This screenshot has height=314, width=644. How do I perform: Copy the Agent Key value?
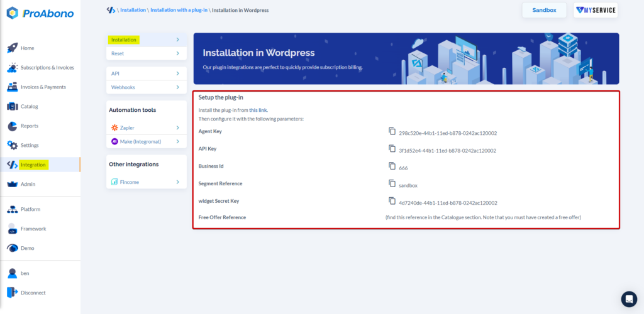392,131
